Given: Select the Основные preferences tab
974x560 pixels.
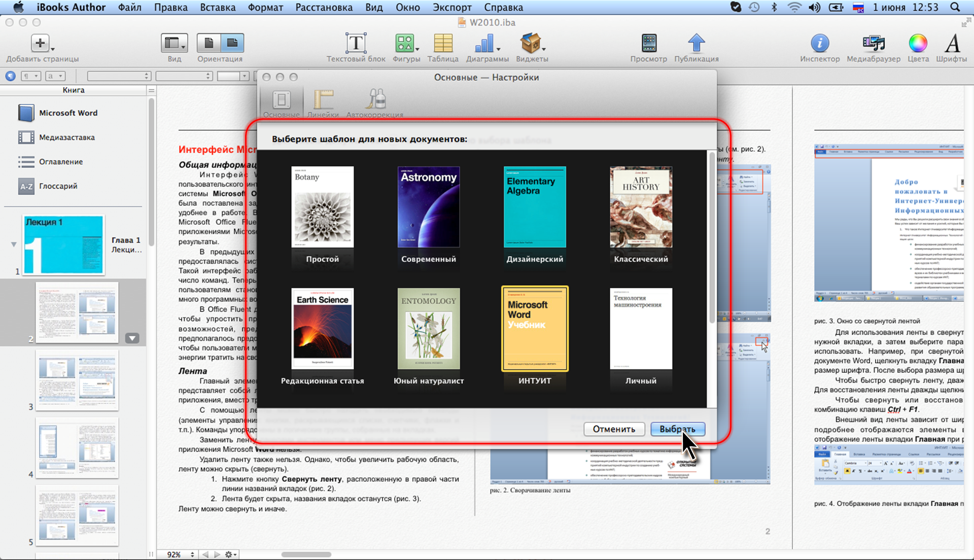Looking at the screenshot, I should tap(282, 103).
